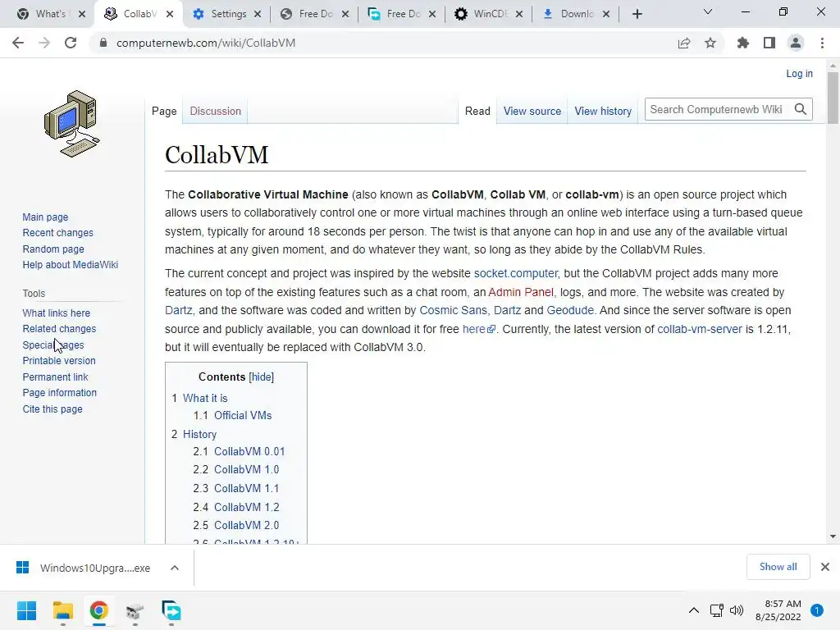Open the socket.computer link

pyautogui.click(x=516, y=273)
